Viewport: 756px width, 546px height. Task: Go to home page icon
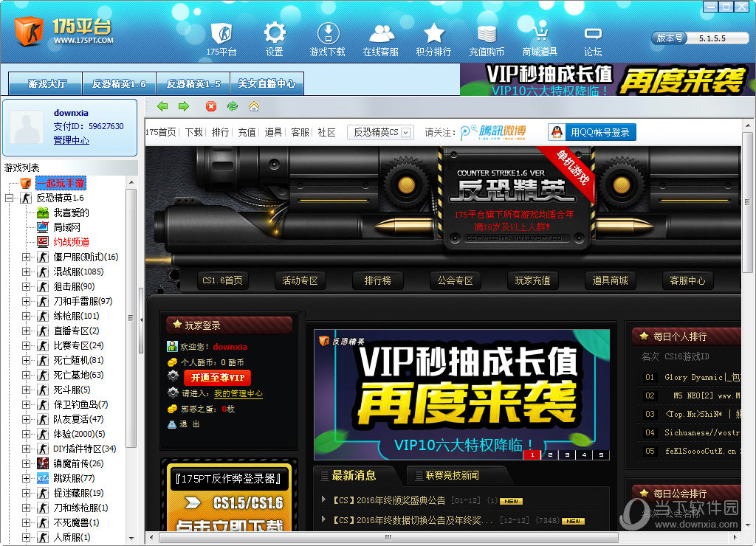point(254,106)
